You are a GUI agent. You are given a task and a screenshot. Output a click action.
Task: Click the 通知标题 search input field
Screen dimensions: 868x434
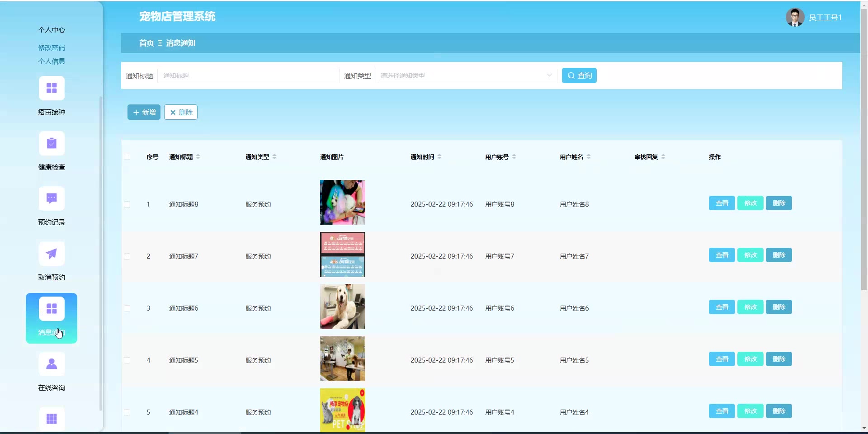(248, 75)
